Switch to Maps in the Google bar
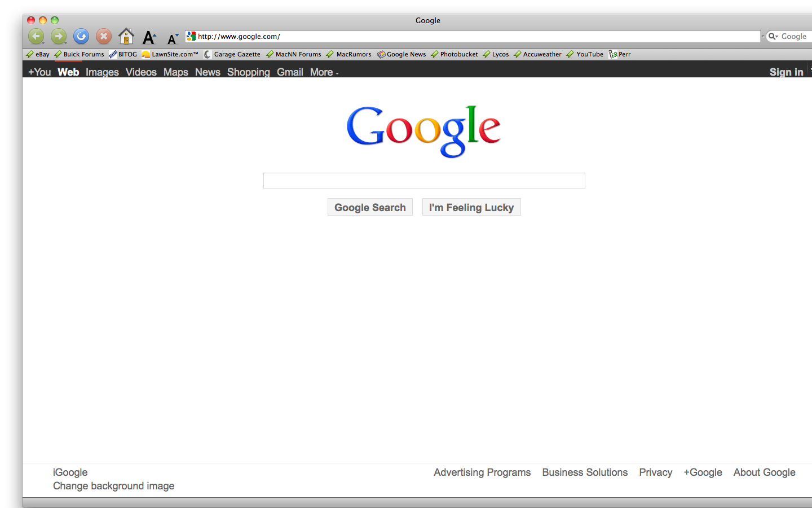 pos(176,72)
